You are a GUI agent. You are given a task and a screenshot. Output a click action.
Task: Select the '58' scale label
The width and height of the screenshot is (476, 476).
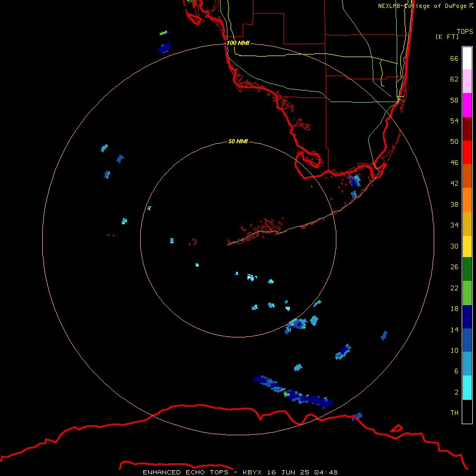[454, 100]
